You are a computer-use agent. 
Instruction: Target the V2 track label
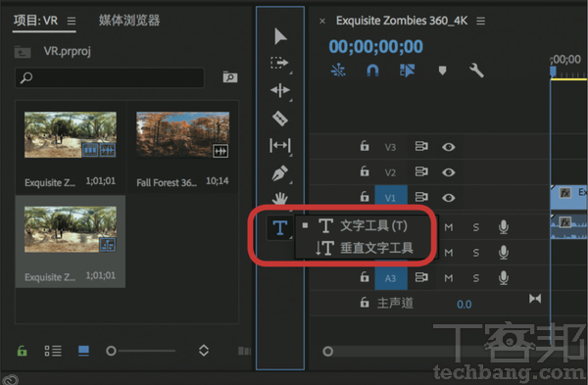click(x=390, y=172)
